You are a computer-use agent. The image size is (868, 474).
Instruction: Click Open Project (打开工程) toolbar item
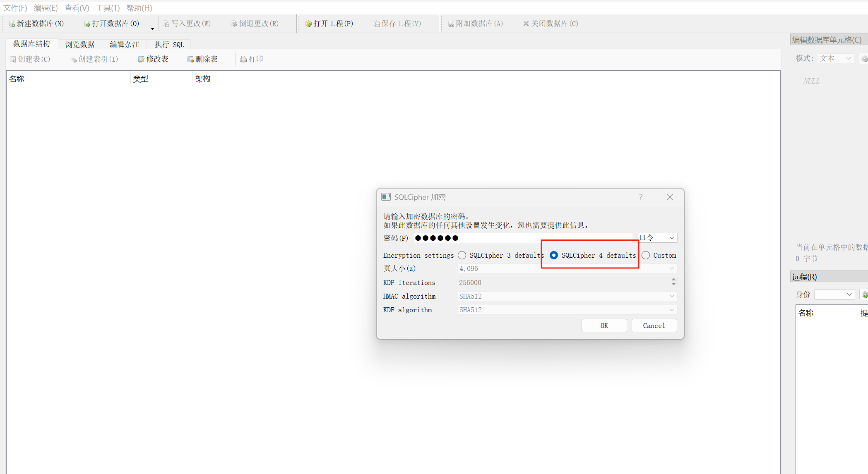tap(329, 24)
